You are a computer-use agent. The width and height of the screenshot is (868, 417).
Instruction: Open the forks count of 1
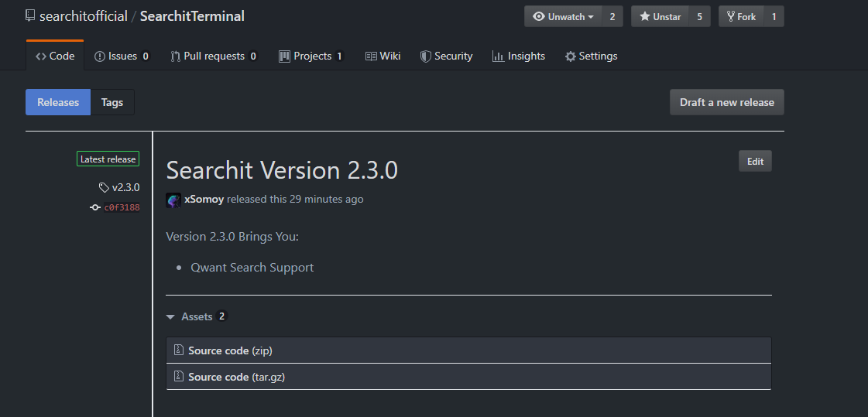click(x=774, y=16)
